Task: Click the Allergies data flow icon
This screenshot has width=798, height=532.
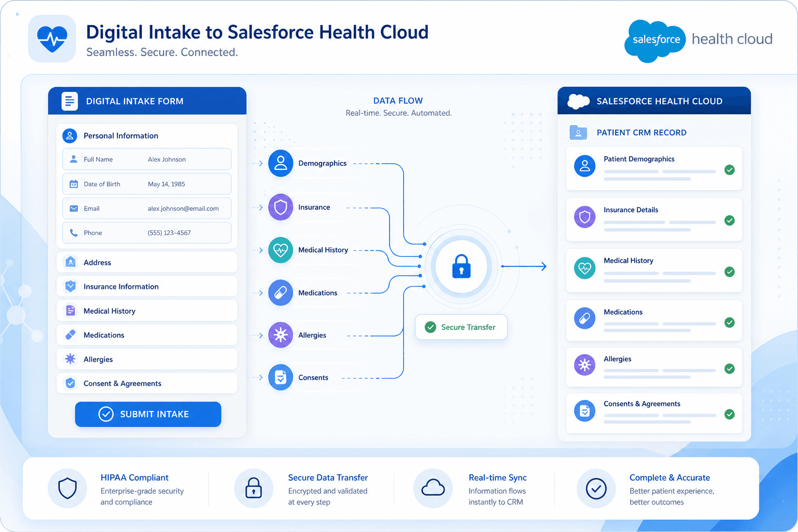Action: 281,335
